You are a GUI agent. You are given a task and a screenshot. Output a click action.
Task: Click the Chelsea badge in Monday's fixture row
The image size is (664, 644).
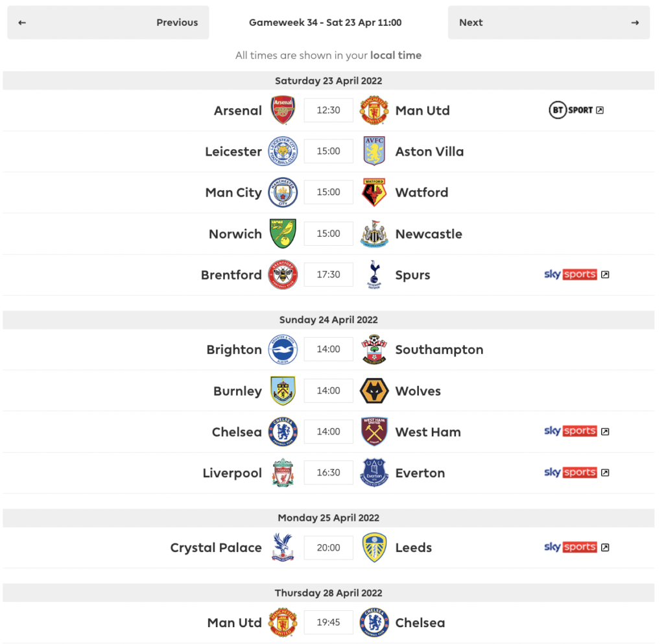click(x=374, y=623)
